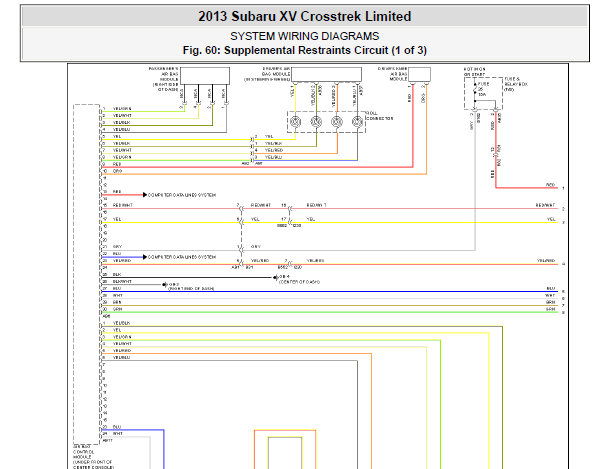Screen dimensions: 600x469
Task: Click pin 1 "YEL/BLK" on the lower connector
Action: 122,323
